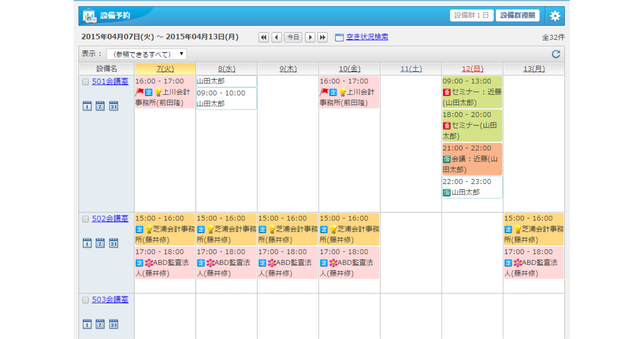
Task: Open Sunday 09:00 - 13:00 セミナー:近藤 booking
Action: click(472, 92)
